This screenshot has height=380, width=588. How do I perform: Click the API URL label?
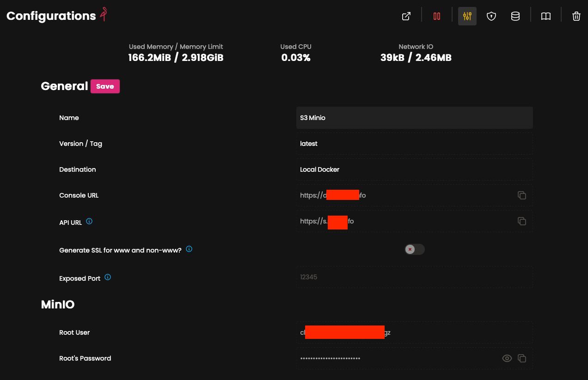(x=71, y=223)
